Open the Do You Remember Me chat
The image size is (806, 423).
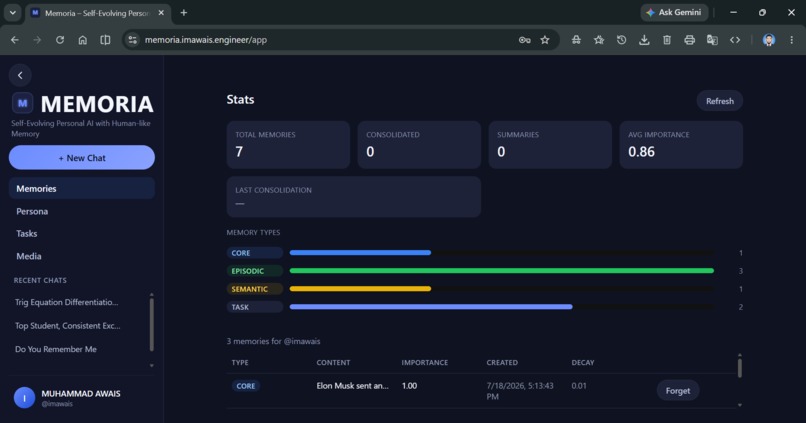56,349
